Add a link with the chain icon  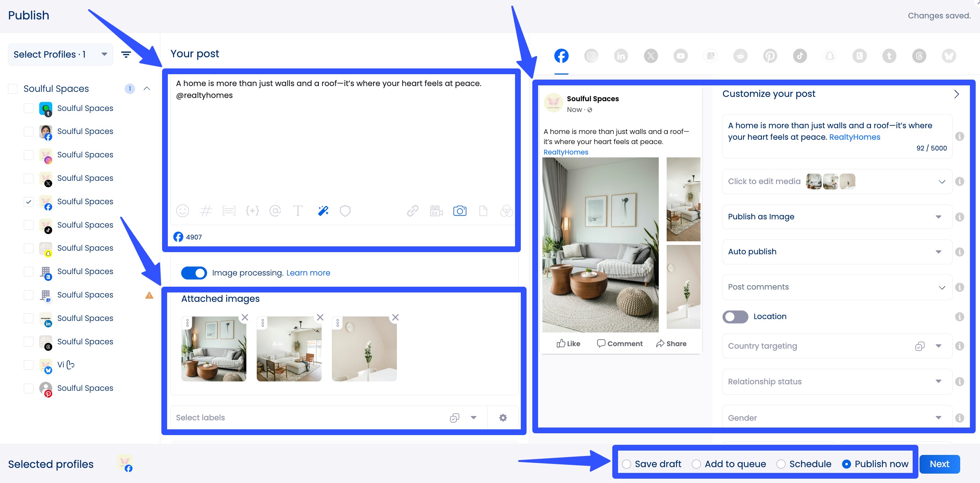[412, 211]
